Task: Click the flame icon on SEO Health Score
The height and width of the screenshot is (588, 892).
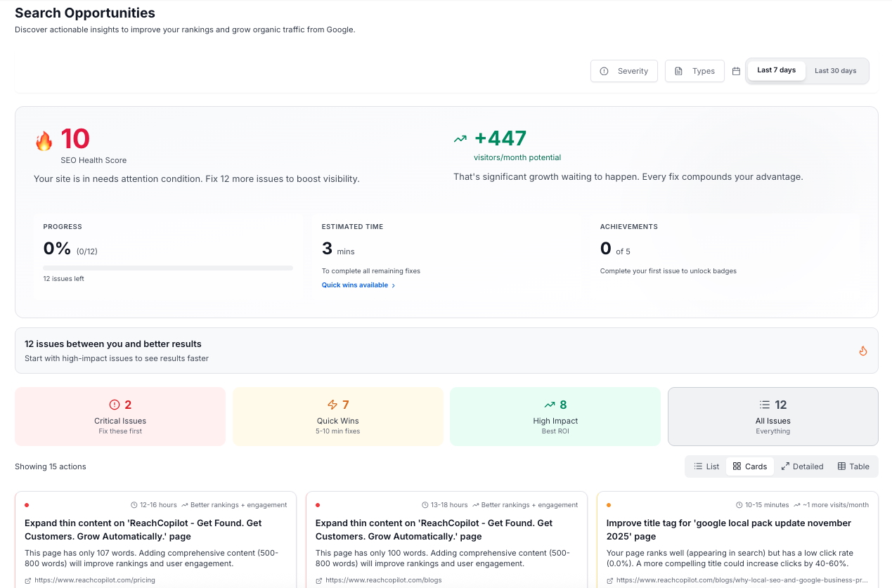Action: [44, 140]
